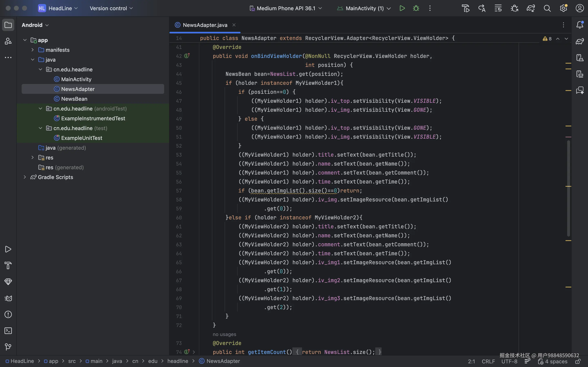Open the Build hammer tool window
This screenshot has height=367, width=588.
(8, 265)
